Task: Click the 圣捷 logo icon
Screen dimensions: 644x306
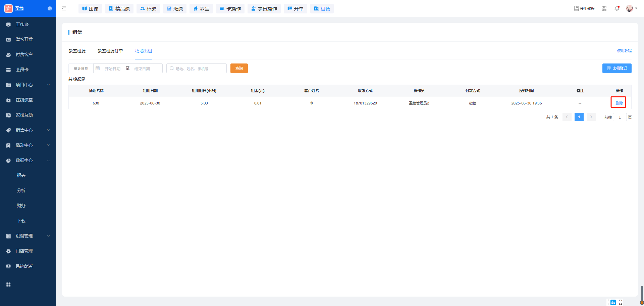Action: (x=8, y=8)
